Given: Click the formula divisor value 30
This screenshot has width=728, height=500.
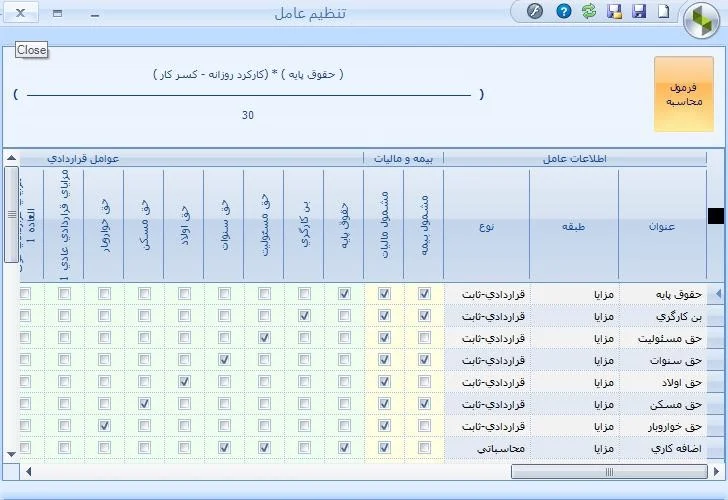Looking at the screenshot, I should pos(248,115).
